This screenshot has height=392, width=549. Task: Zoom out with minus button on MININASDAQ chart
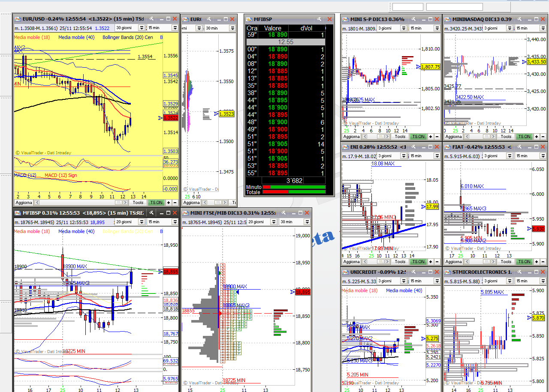point(543,137)
